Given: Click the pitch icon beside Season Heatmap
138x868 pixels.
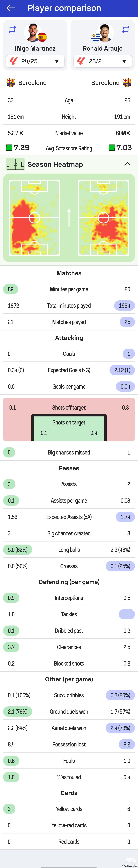Looking at the screenshot, I should pos(15,164).
